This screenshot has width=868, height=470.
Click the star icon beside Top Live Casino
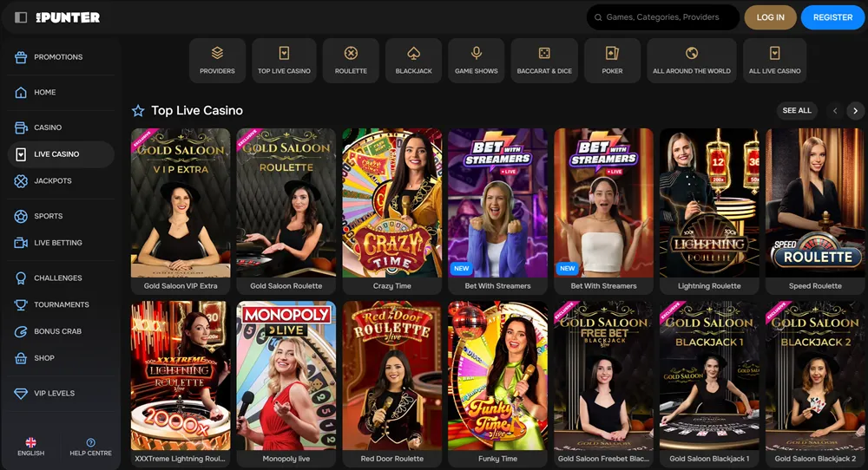point(138,111)
